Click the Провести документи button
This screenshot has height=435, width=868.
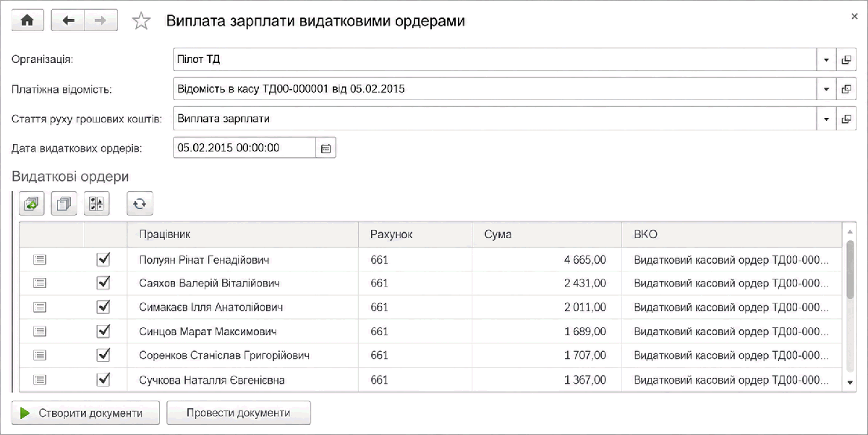[239, 413]
